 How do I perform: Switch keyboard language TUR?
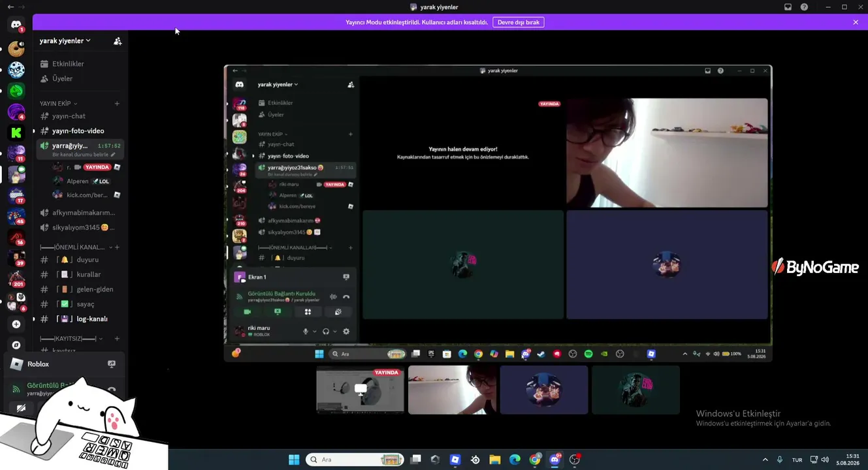click(x=797, y=460)
